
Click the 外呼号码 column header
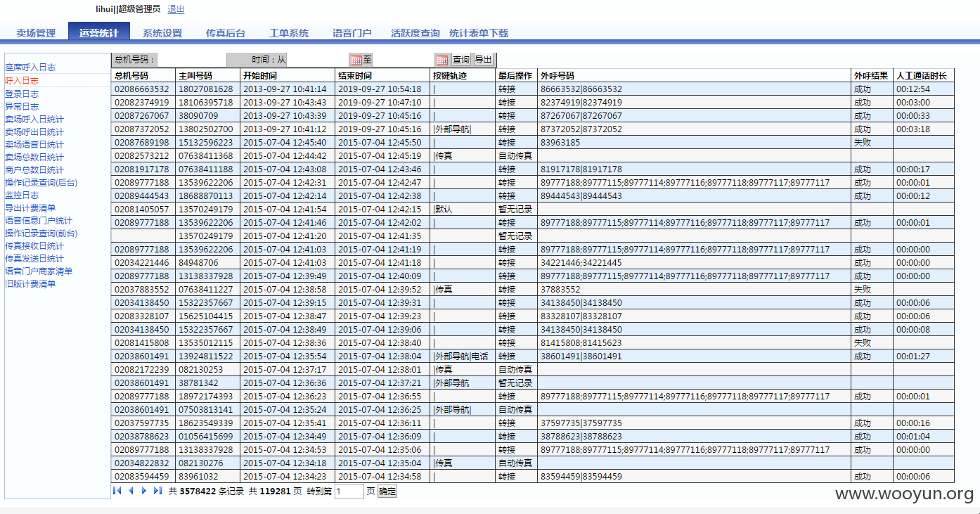tap(695, 75)
